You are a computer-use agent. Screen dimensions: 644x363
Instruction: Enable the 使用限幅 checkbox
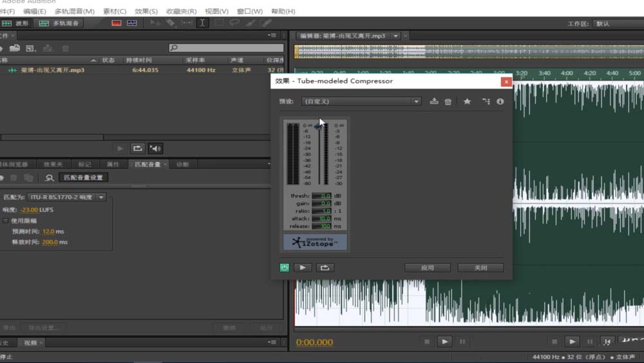click(x=6, y=221)
